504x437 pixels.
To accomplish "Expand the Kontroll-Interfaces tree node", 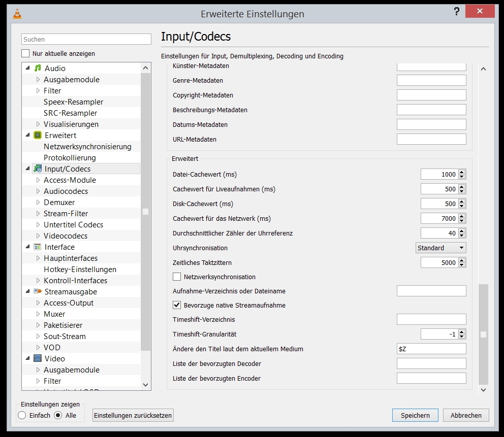I will [x=38, y=280].
